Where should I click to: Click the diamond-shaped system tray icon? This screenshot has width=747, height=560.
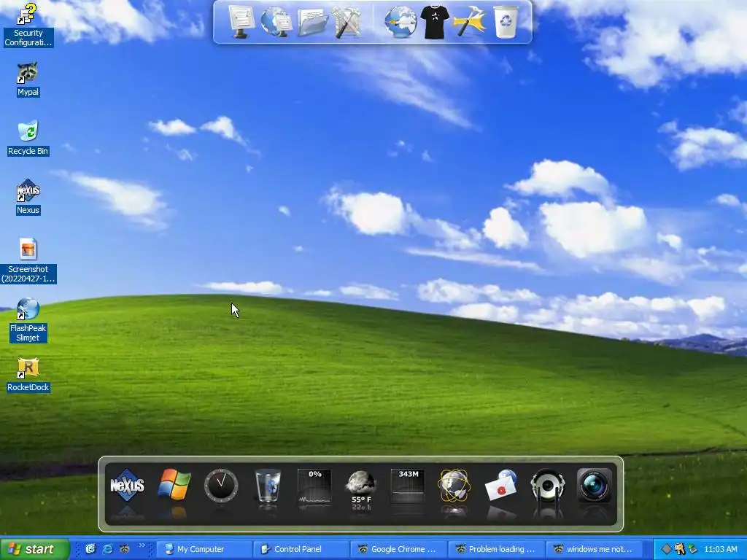667,549
